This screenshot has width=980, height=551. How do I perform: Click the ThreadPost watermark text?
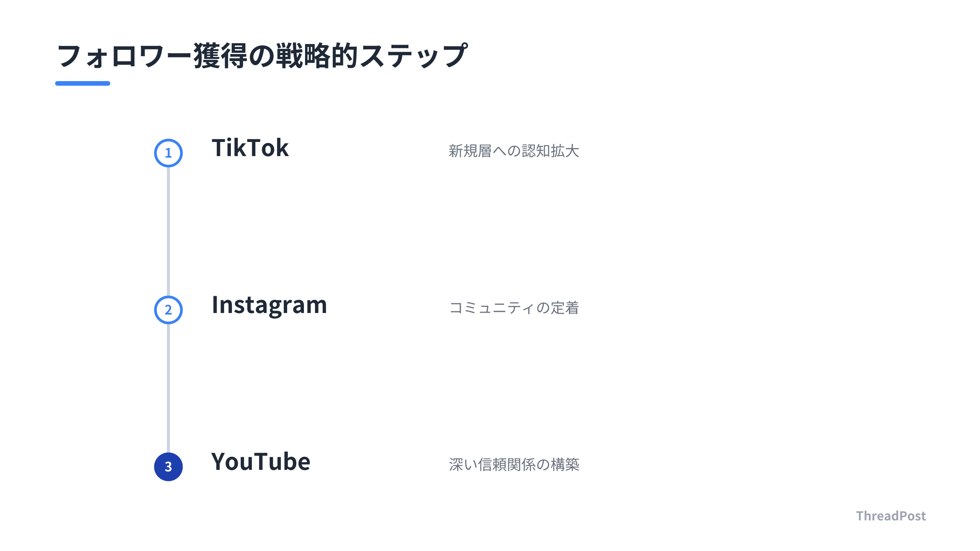[891, 516]
